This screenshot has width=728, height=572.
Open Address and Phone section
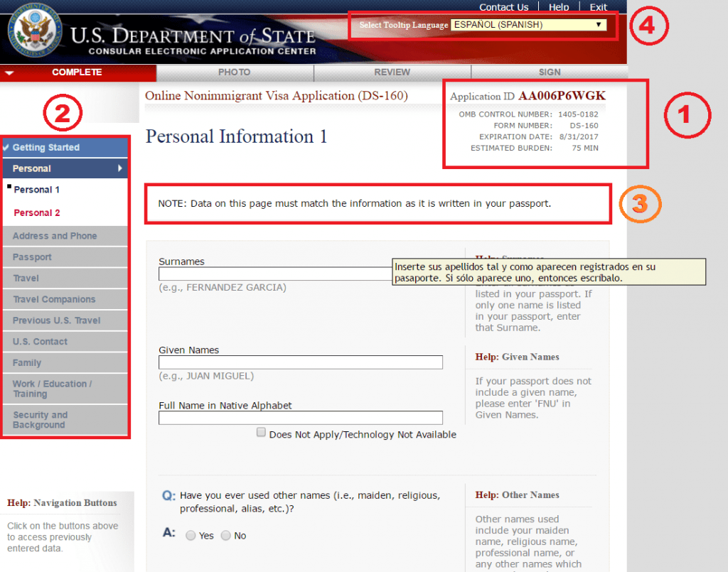pos(65,236)
